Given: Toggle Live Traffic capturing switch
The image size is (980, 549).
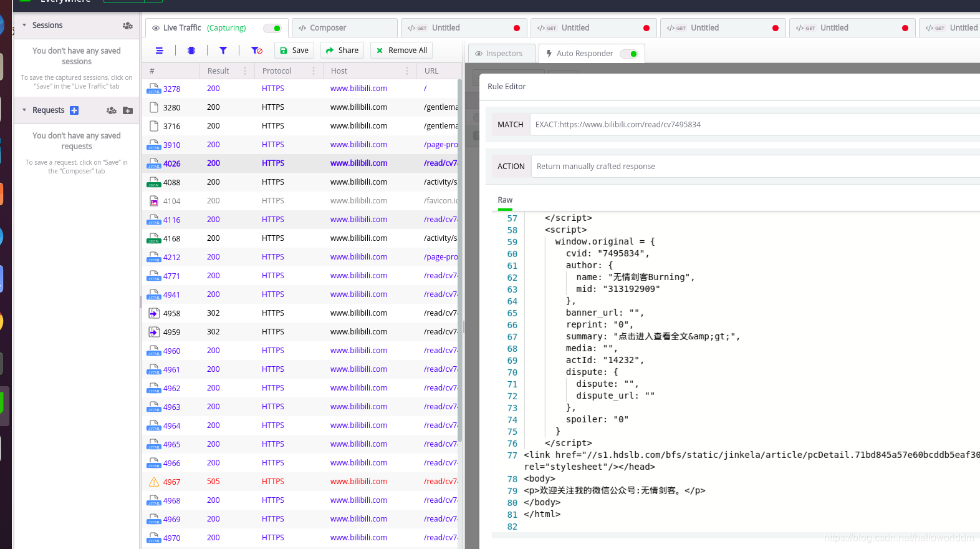Looking at the screenshot, I should point(272,28).
